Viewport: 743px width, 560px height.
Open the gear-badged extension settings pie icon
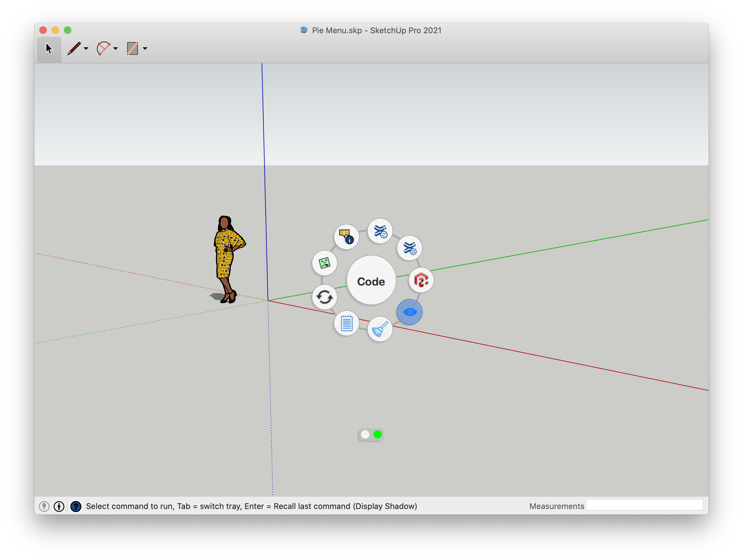point(410,248)
